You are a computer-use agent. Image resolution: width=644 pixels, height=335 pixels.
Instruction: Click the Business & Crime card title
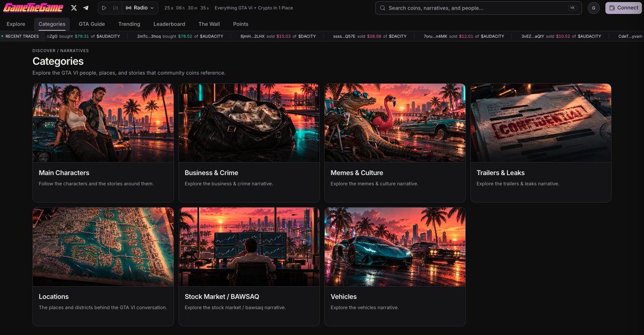pos(211,173)
